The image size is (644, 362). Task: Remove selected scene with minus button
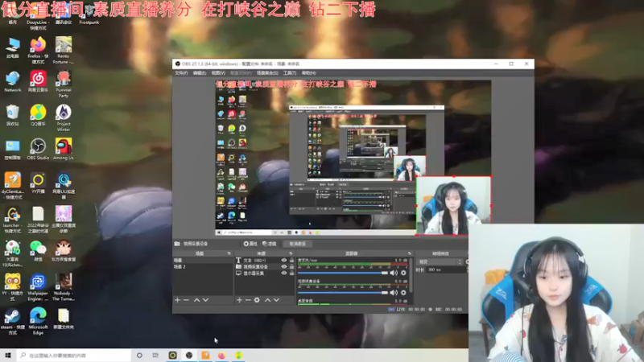(x=186, y=300)
